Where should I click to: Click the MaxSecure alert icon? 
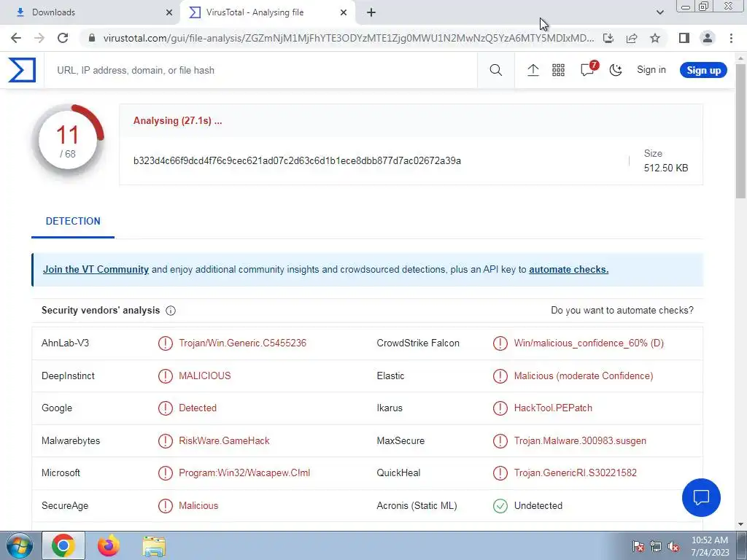tap(500, 440)
